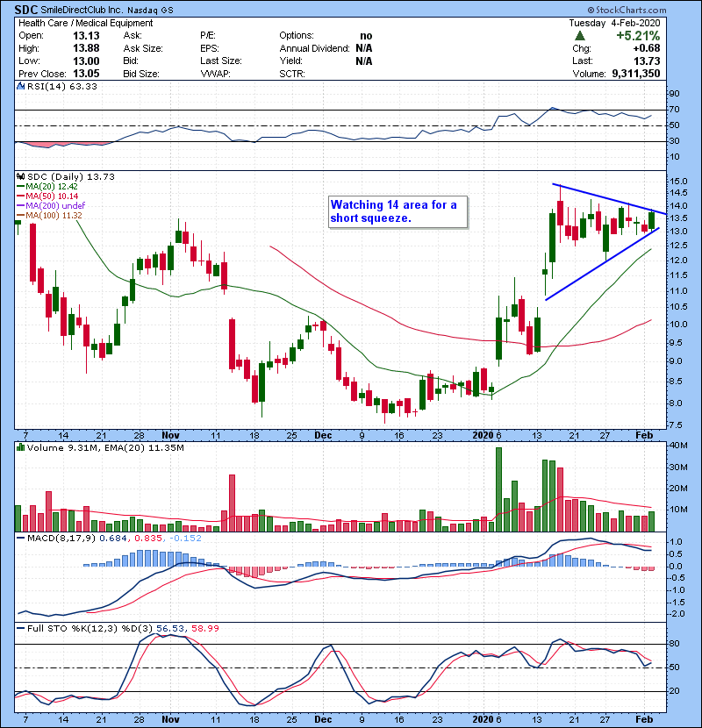Click the 15.0 price scale label
702x728 pixels.
pos(677,181)
